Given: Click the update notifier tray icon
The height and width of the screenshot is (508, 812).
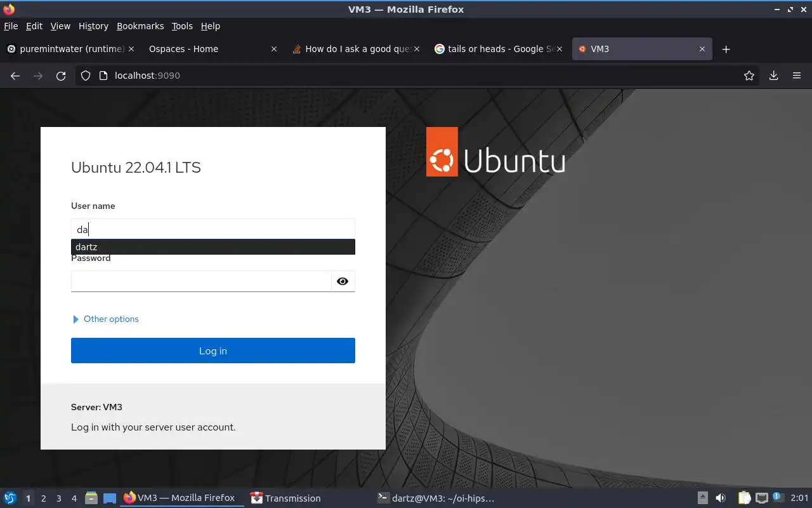Looking at the screenshot, I should tap(778, 498).
